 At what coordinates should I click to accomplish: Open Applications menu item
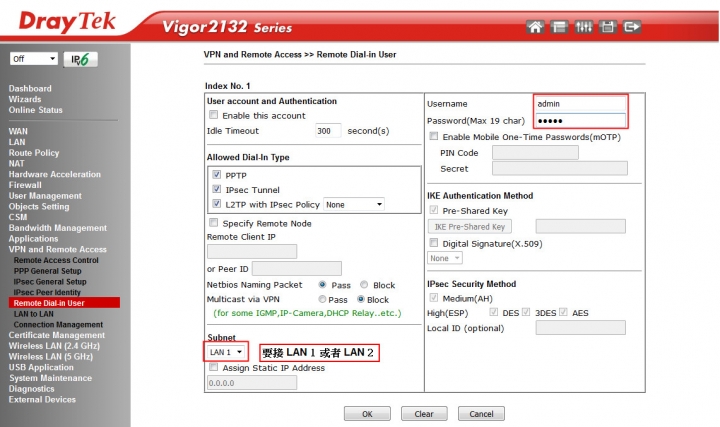33,239
